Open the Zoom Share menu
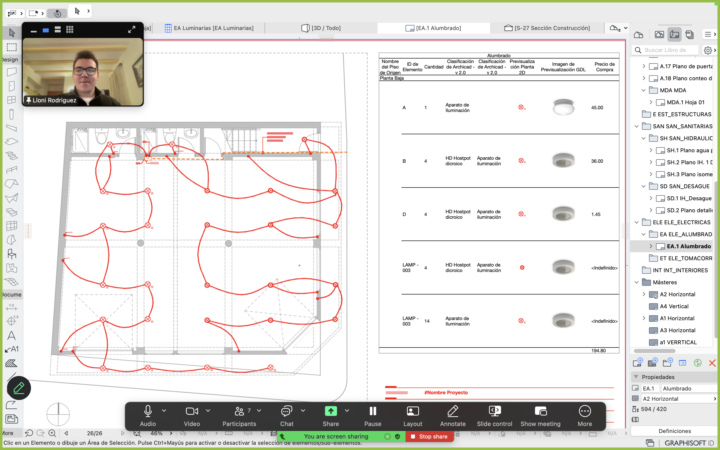The image size is (720, 450). 331,416
